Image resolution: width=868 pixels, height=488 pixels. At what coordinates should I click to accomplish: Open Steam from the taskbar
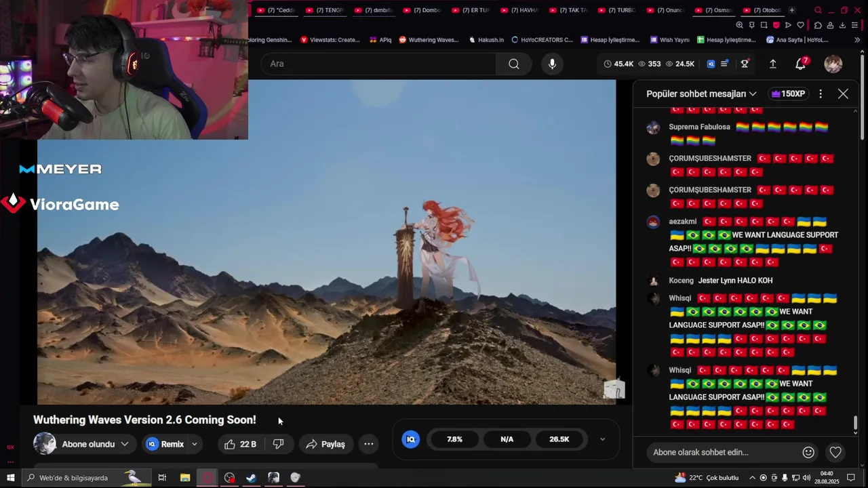point(251,478)
